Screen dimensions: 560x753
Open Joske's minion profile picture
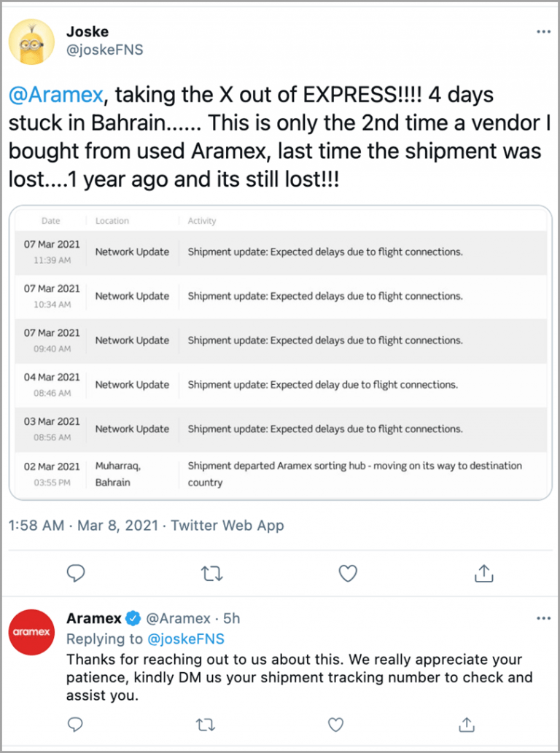31,42
